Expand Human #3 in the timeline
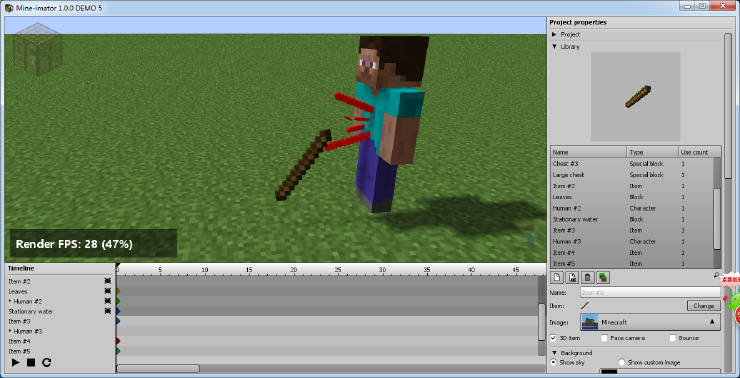740x378 pixels. (x=10, y=331)
